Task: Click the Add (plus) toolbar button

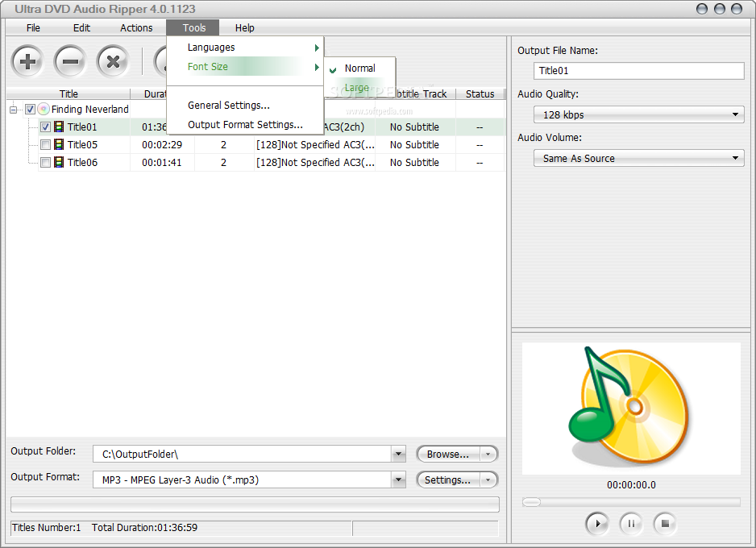Action: pos(27,61)
